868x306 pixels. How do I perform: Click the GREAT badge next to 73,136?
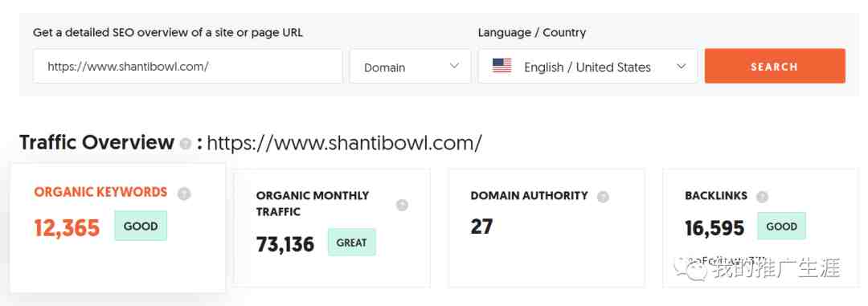pos(351,242)
